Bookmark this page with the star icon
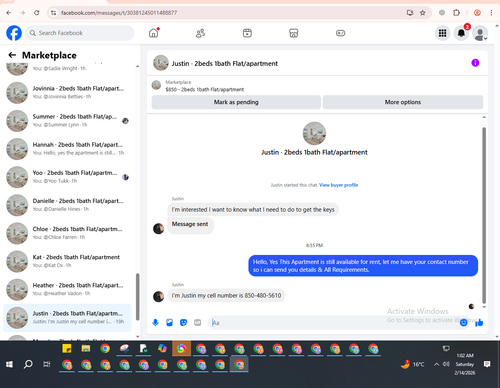 point(423,13)
